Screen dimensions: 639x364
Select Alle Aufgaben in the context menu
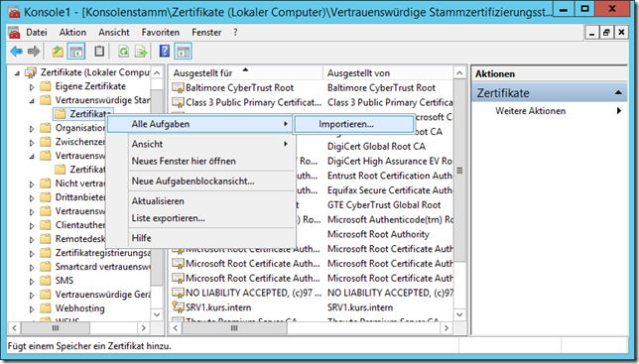click(x=199, y=124)
